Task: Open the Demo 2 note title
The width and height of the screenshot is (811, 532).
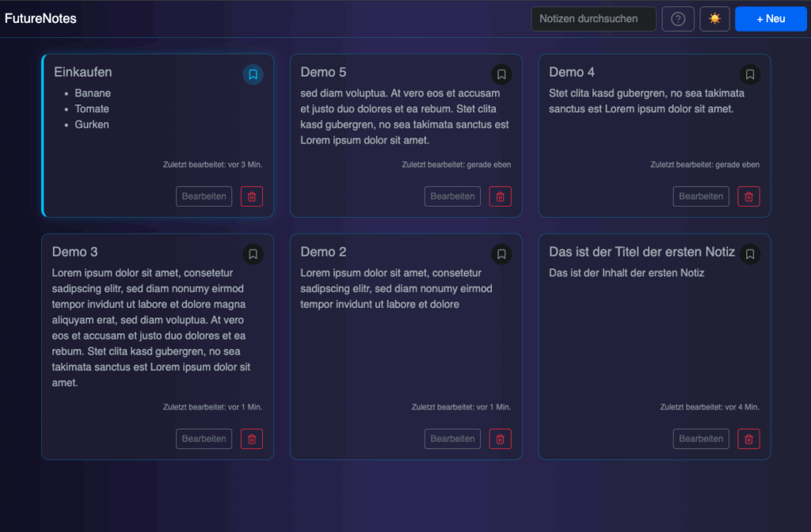Action: [324, 252]
